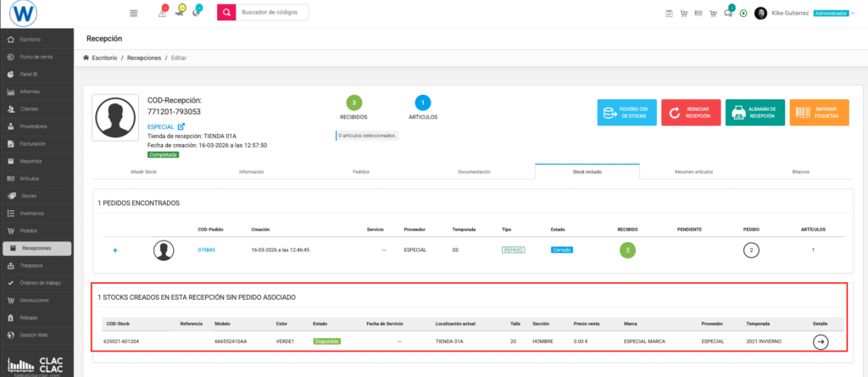Viewport: 868px width, 377px height.
Task: Click the magenta search button
Action: tap(225, 13)
